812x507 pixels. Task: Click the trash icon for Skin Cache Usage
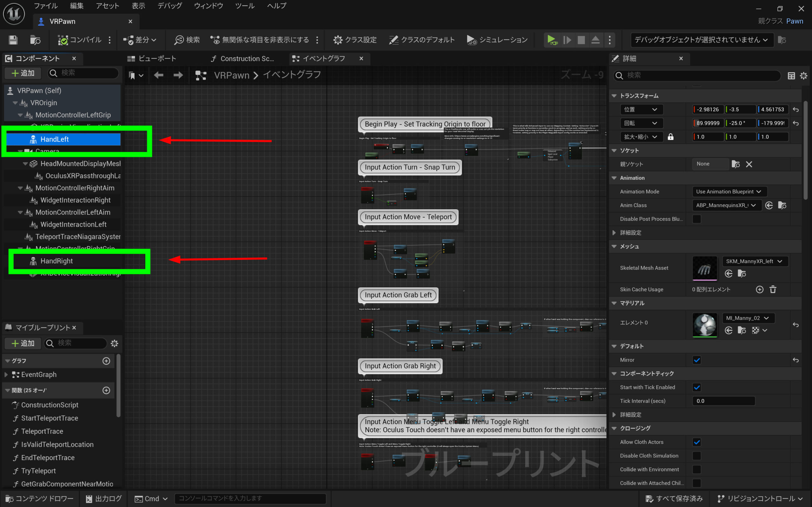[x=773, y=289]
